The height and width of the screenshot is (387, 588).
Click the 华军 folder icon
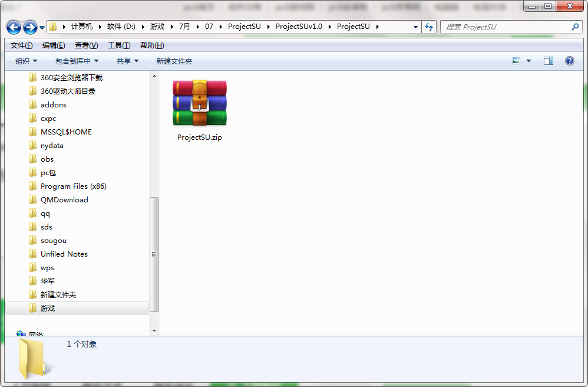[x=32, y=281]
